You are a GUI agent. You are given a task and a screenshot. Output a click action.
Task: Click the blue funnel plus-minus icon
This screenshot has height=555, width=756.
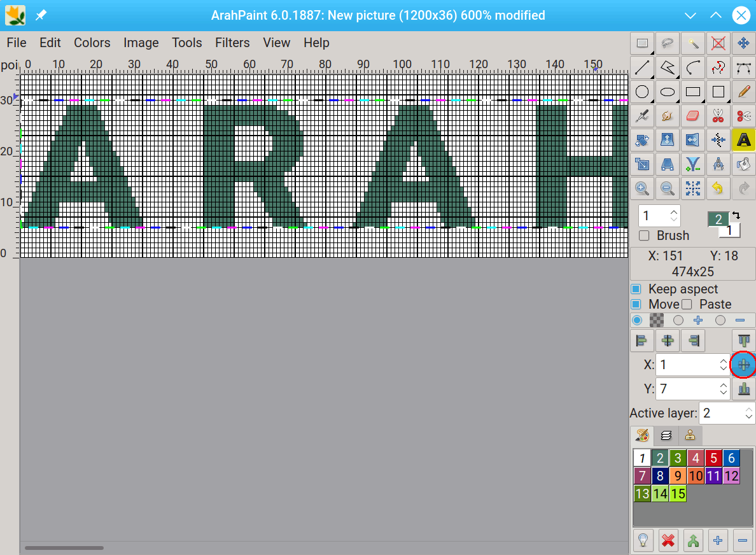693,164
